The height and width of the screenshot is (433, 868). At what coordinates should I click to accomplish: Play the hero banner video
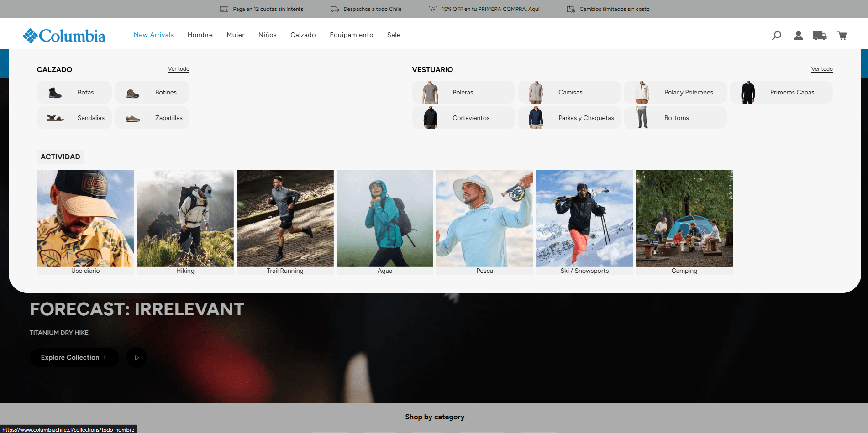coord(137,358)
